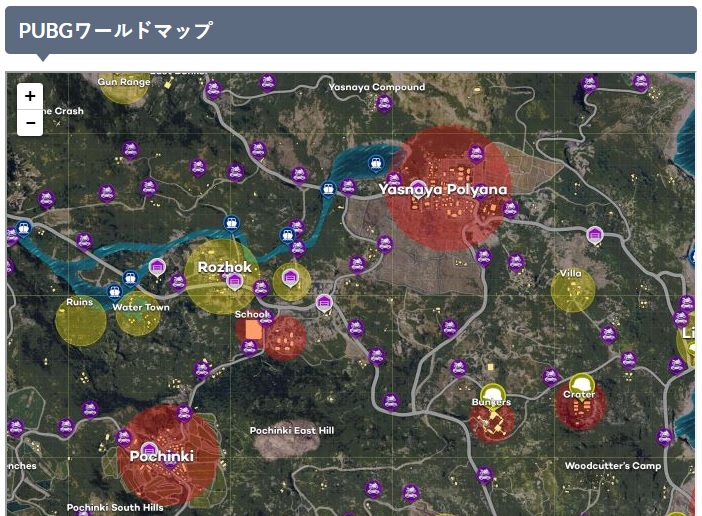Zoom in the map with plus button
Viewport: 702px width, 516px height.
(x=30, y=96)
